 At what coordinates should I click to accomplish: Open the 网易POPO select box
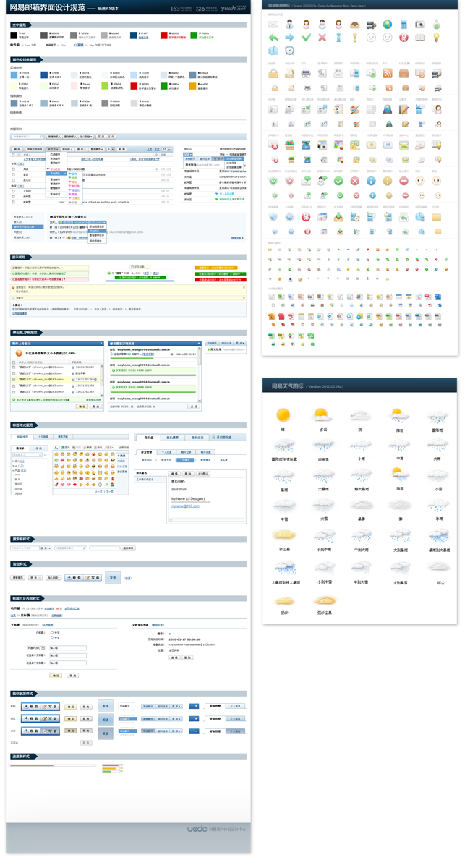point(36,647)
